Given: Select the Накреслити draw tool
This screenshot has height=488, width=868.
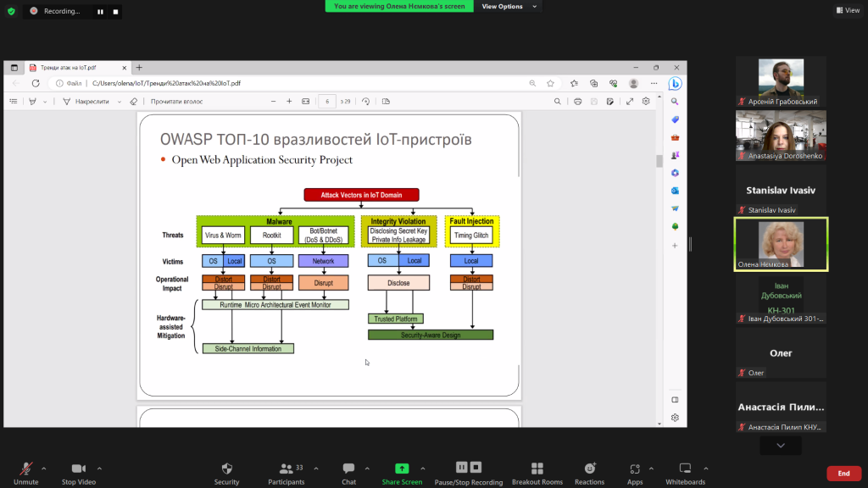Looking at the screenshot, I should pos(86,102).
